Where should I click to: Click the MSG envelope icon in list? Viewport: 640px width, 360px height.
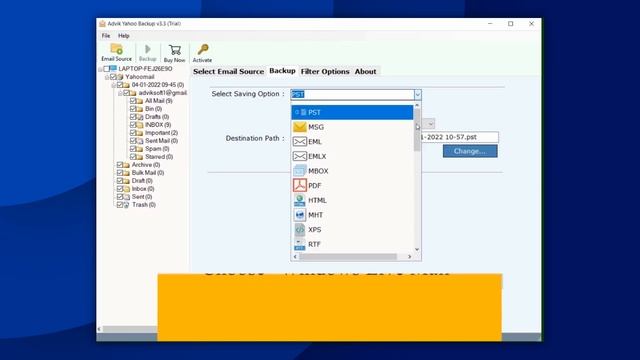tap(300, 127)
